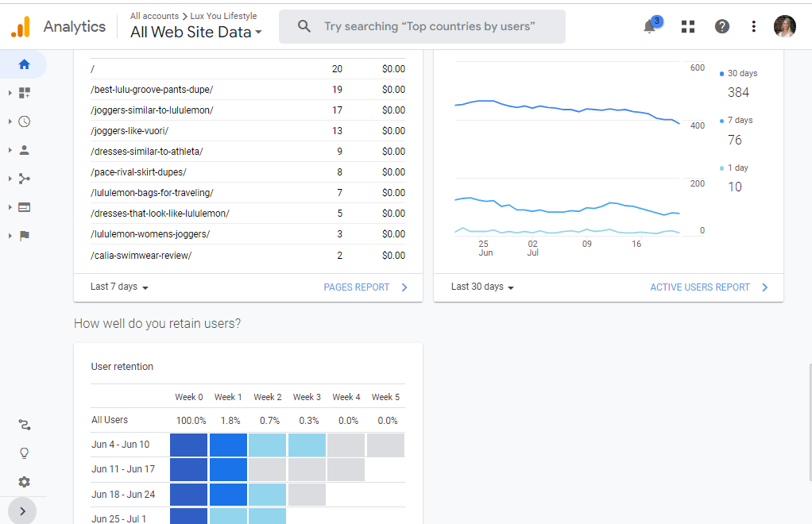Open the PAGES REPORT link
Image resolution: width=812 pixels, height=524 pixels.
coord(365,287)
